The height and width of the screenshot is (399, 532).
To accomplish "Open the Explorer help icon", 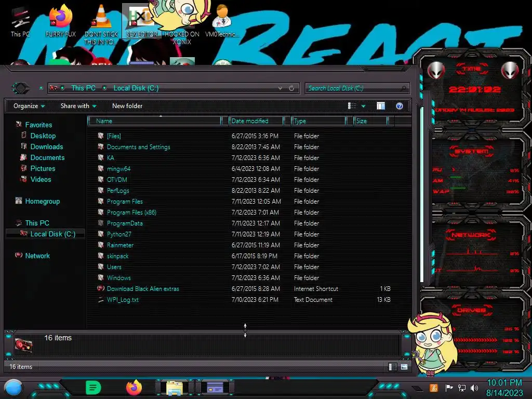I will pyautogui.click(x=400, y=106).
